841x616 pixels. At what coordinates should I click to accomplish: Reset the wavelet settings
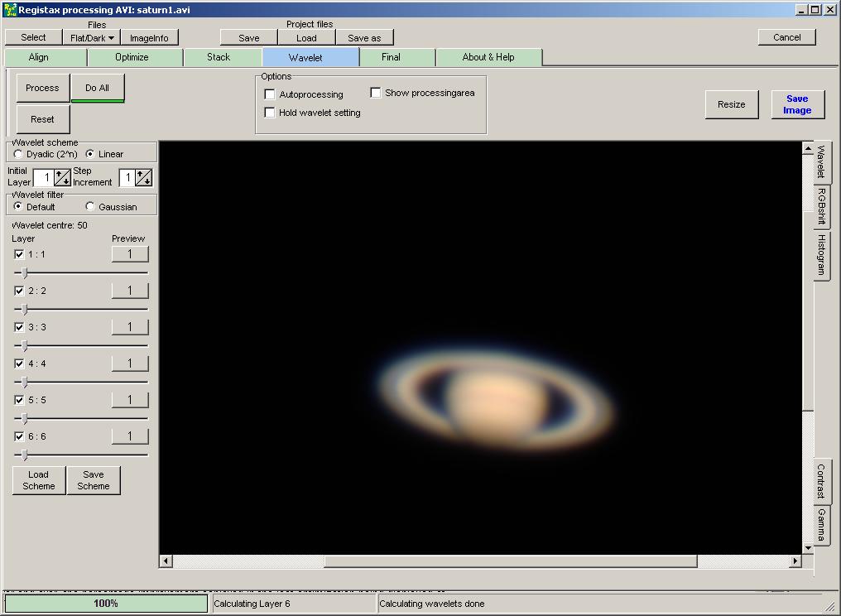tap(42, 119)
